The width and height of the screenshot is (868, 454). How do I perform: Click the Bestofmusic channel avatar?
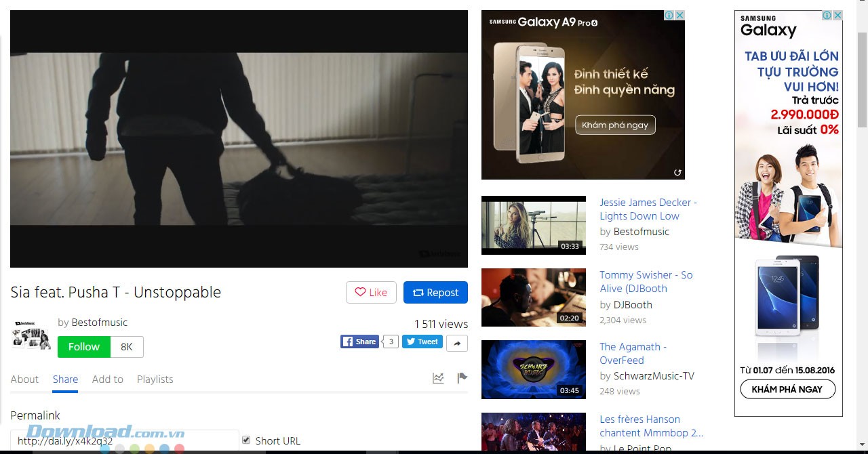click(31, 334)
